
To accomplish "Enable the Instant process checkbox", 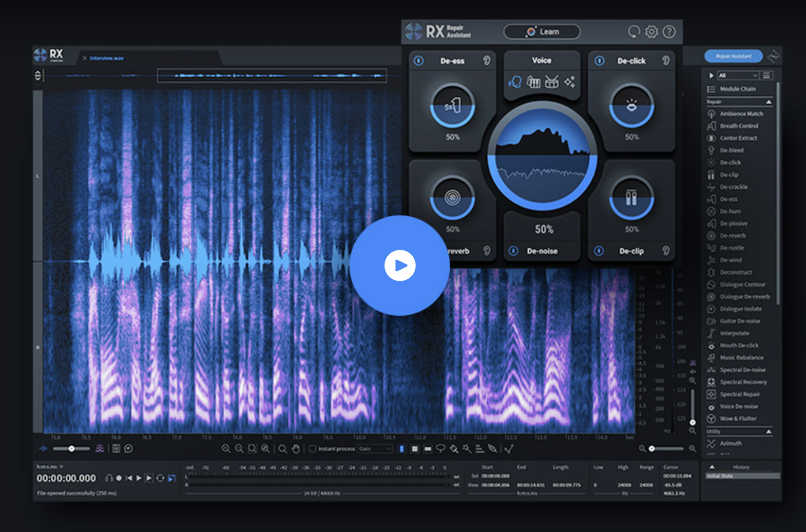I will coord(313,449).
